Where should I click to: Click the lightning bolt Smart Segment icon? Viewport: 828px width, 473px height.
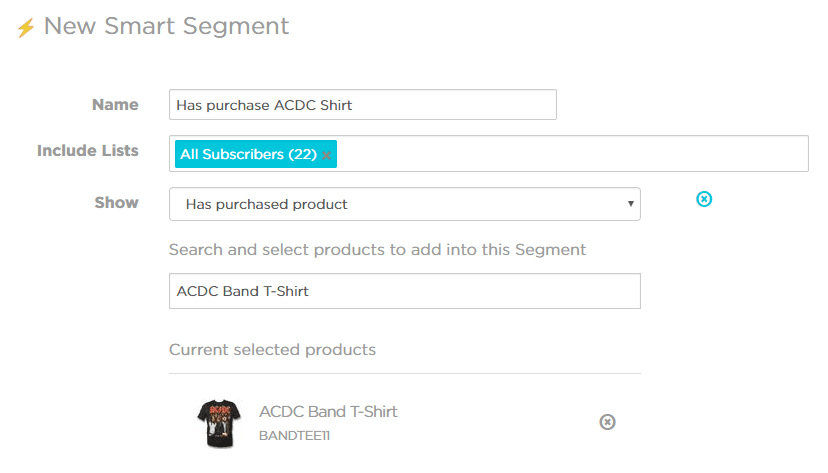click(26, 28)
